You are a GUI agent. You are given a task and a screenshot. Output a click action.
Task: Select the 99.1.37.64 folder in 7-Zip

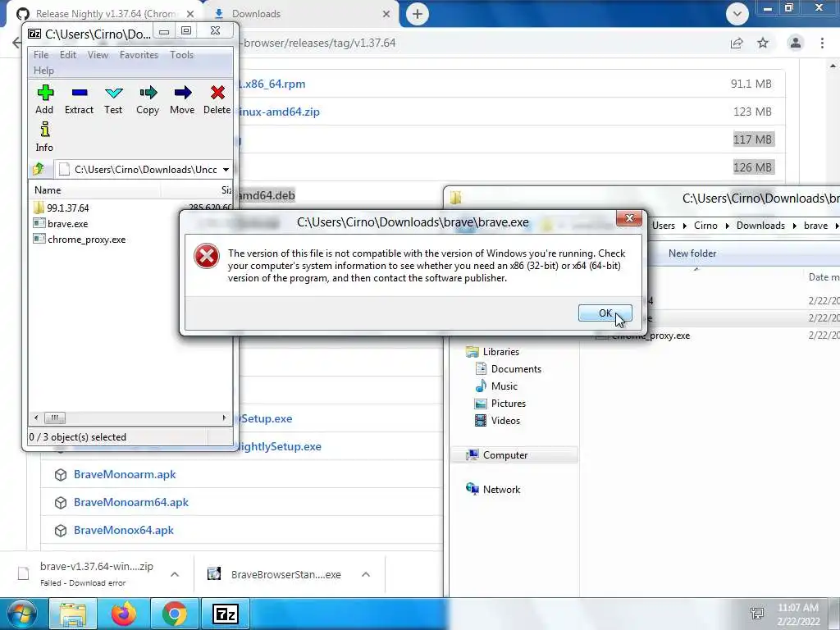(x=61, y=208)
